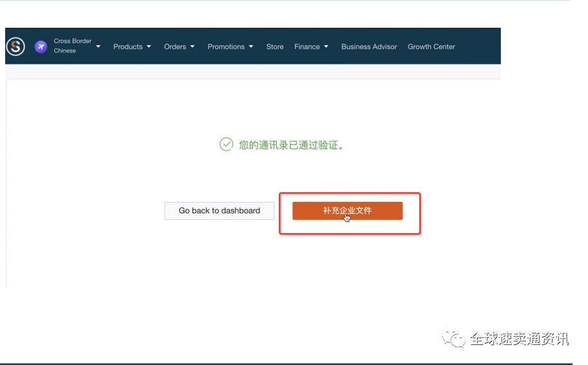The image size is (588, 365).
Task: Select the 您的通讯录已通过验证 message text
Action: click(291, 145)
